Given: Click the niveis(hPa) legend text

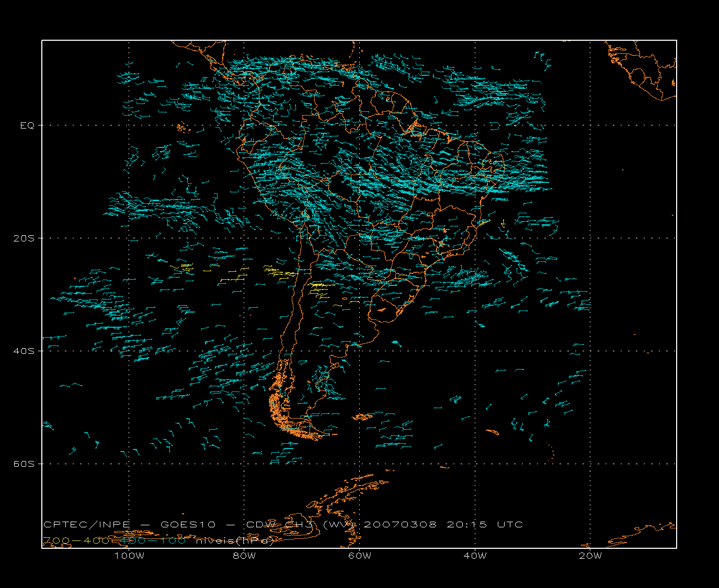Looking at the screenshot, I should [x=235, y=541].
